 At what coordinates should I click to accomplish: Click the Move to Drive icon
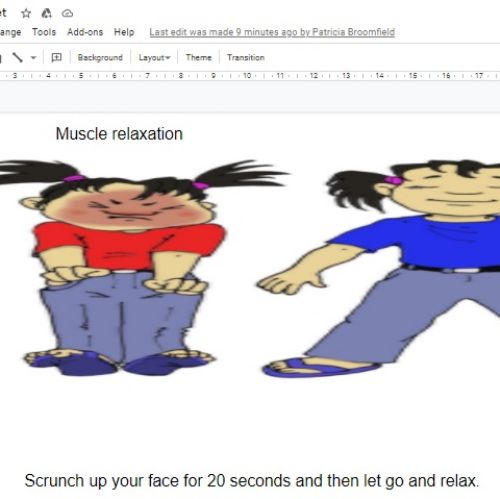[x=46, y=13]
